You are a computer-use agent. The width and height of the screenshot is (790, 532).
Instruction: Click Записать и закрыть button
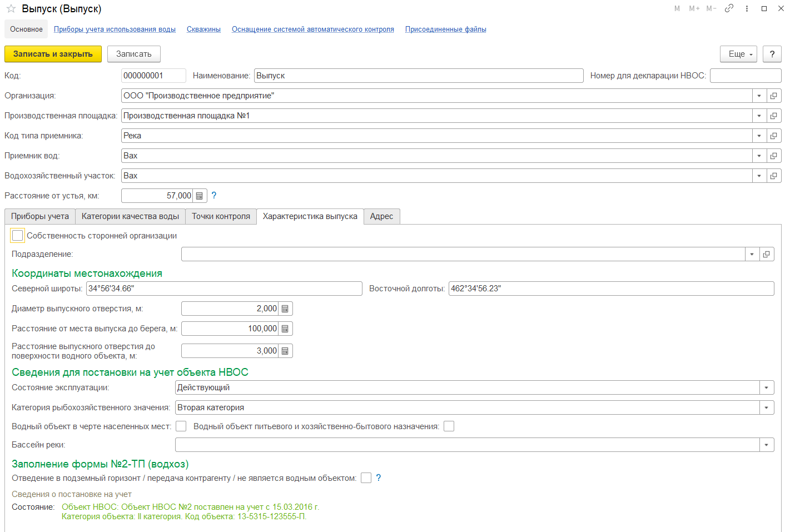coord(53,54)
